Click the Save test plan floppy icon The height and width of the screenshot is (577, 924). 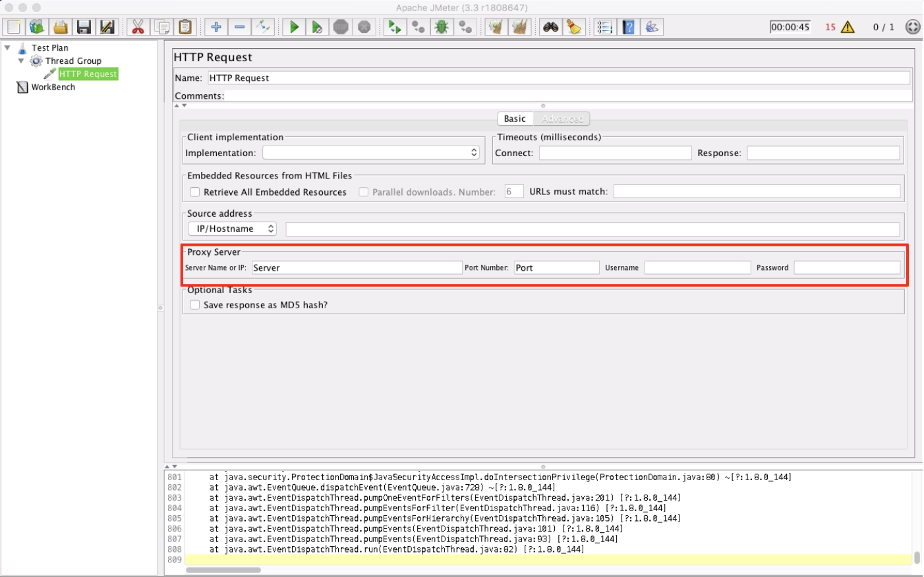pos(84,27)
